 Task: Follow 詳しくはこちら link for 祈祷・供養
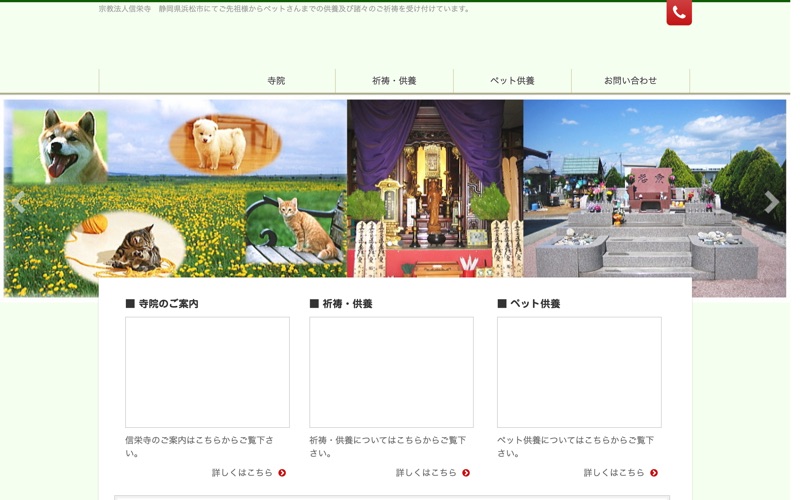pyautogui.click(x=426, y=473)
